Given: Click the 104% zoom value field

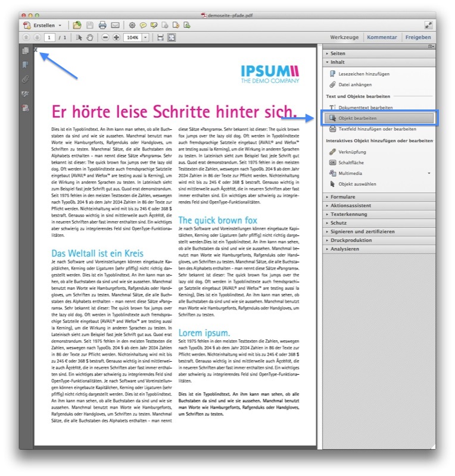Looking at the screenshot, I should pyautogui.click(x=133, y=37).
